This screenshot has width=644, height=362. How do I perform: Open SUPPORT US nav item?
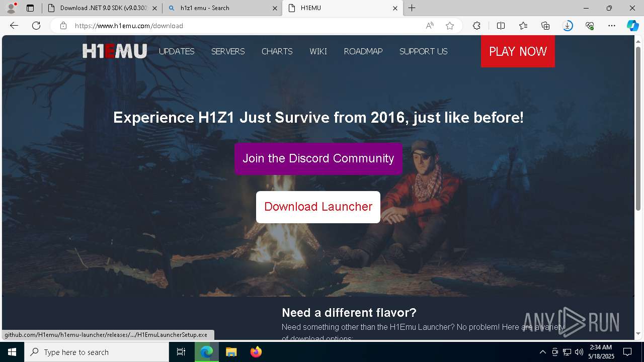click(x=423, y=51)
